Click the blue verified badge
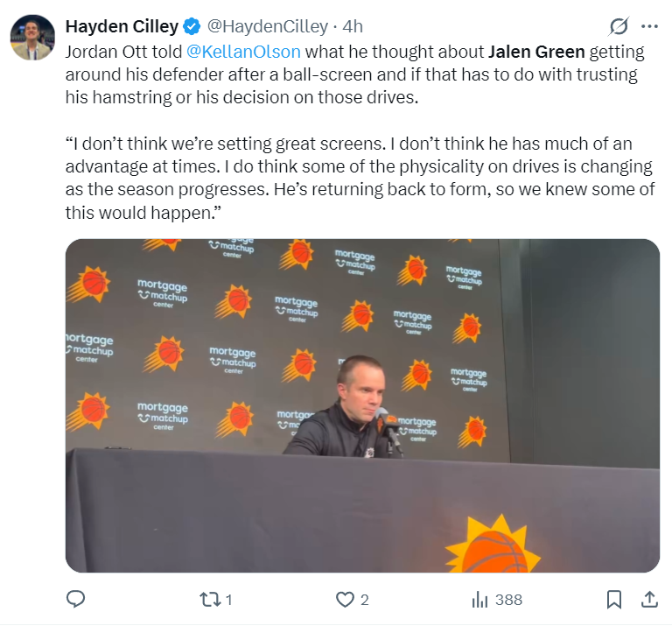Screen dimensions: 672x626 click(x=192, y=26)
